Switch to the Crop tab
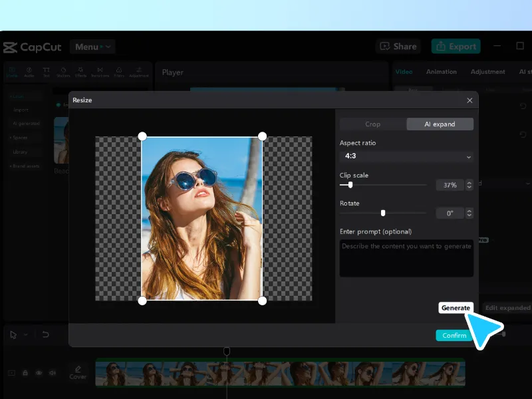 372,124
